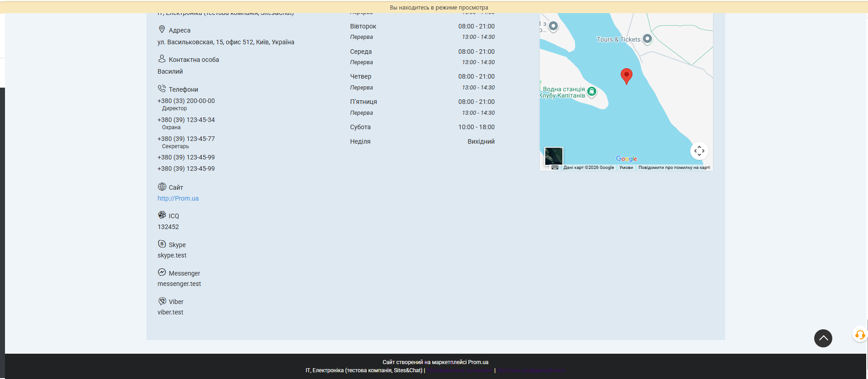This screenshot has width=868, height=379.
Task: Open the http://Prom.ua website link
Action: click(x=178, y=198)
